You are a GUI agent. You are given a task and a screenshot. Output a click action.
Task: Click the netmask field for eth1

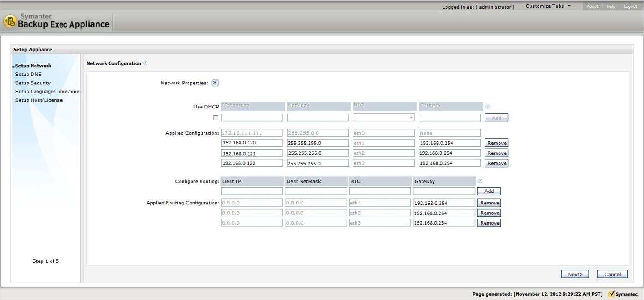pyautogui.click(x=318, y=143)
